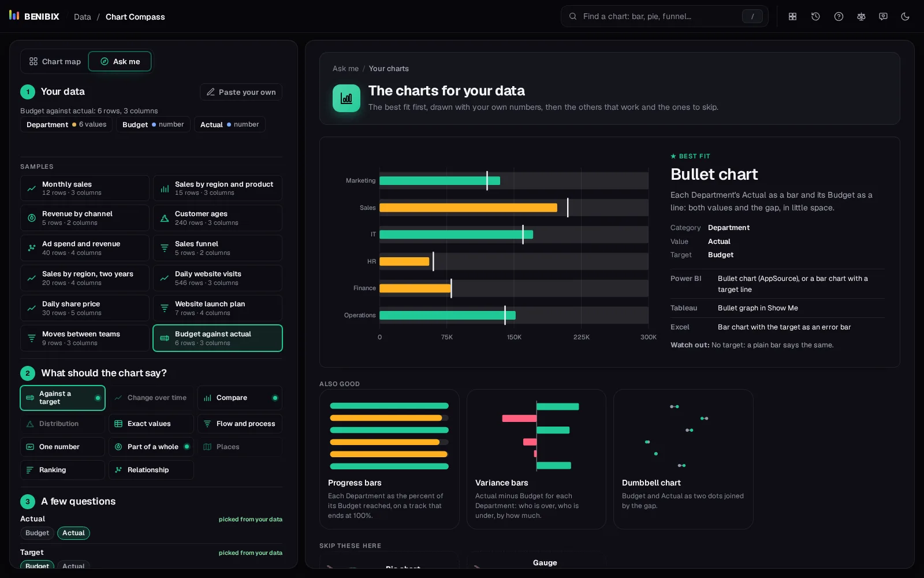Viewport: 924px width, 578px height.
Task: Choose Distribution intent
Action: (62, 424)
